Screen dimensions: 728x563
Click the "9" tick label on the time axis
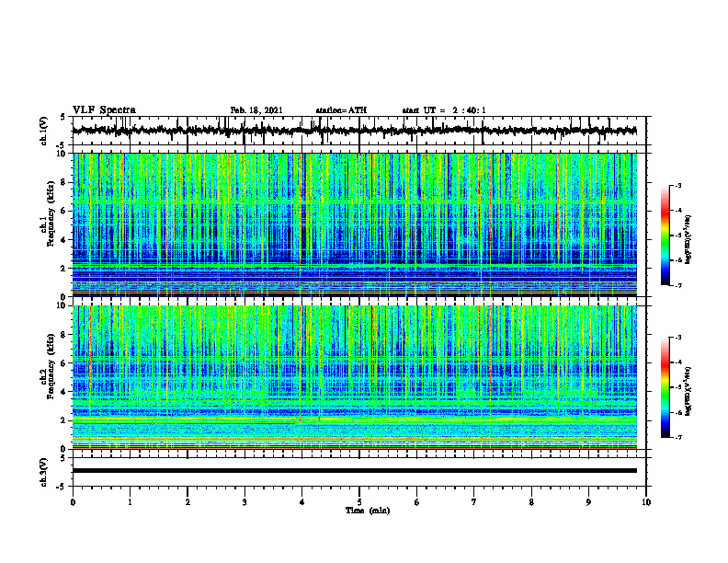click(x=588, y=502)
